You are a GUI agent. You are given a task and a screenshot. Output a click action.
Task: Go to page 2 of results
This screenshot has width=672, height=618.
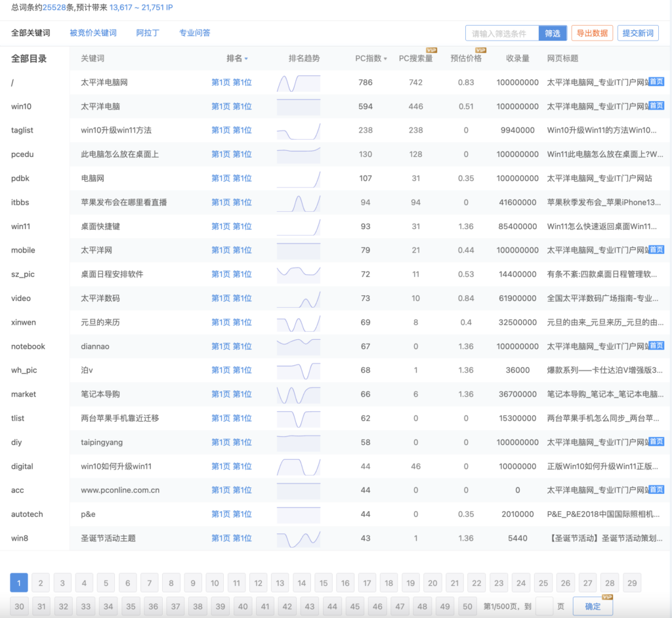41,583
